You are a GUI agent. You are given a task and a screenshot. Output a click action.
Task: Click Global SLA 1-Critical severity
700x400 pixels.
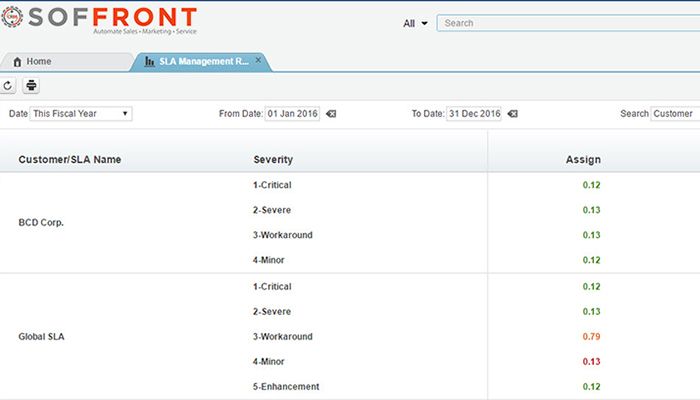coord(272,287)
